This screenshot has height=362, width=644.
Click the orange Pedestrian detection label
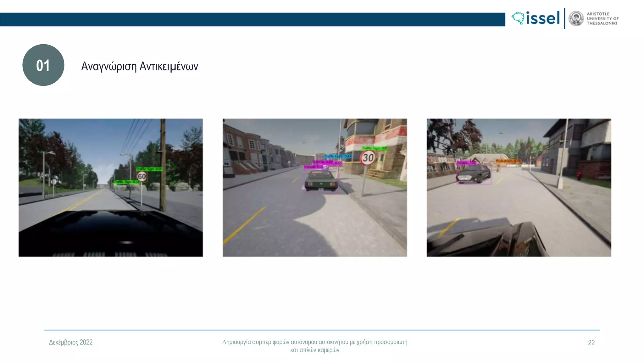508,161
